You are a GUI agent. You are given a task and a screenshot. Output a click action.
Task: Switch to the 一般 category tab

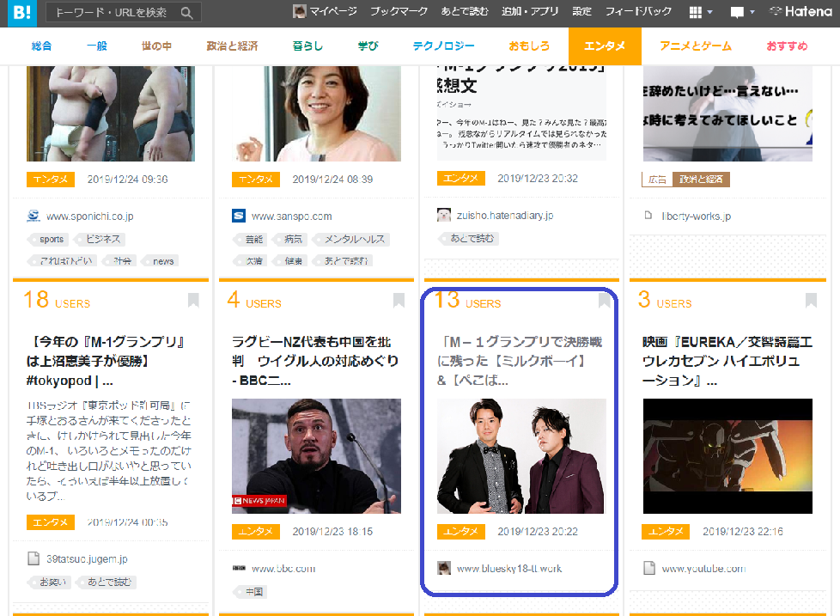point(97,46)
